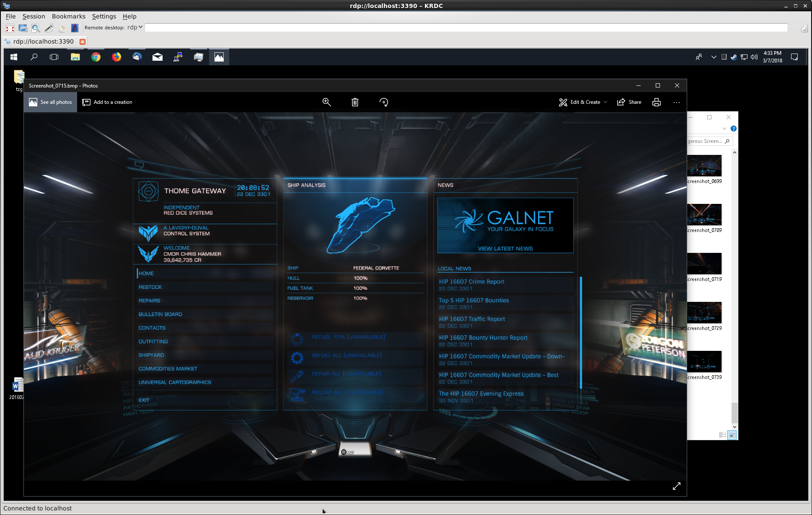Click 'HIP 16607 Crime Report' in the image
Screen dimensions: 812x515
[471, 282]
